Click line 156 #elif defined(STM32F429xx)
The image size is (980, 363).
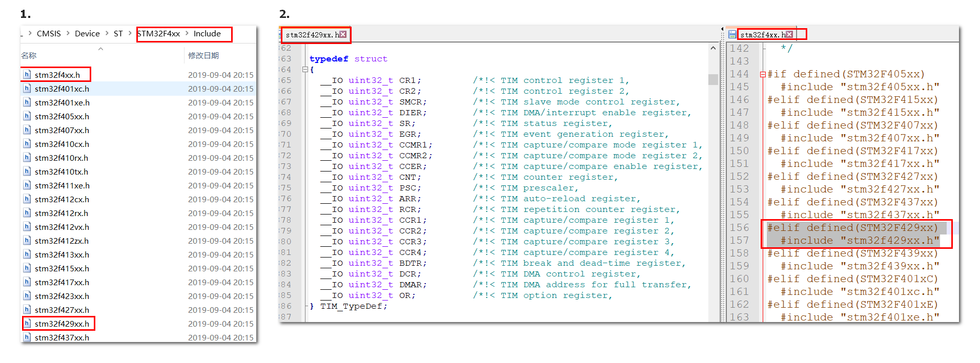coord(852,228)
